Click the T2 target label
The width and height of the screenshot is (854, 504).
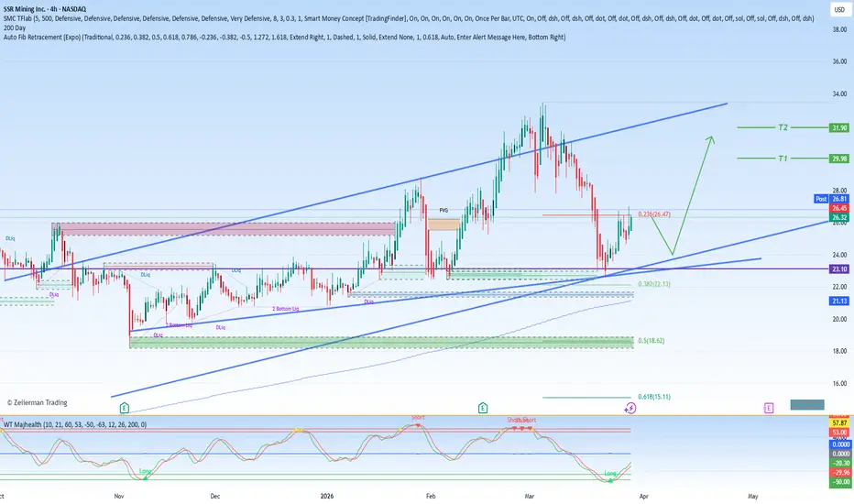coord(783,127)
